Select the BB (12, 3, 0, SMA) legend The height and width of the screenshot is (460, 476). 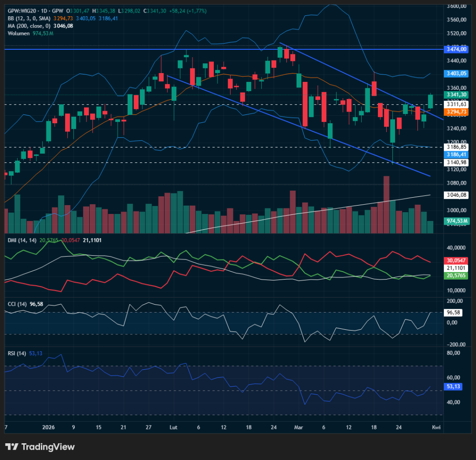pyautogui.click(x=29, y=18)
